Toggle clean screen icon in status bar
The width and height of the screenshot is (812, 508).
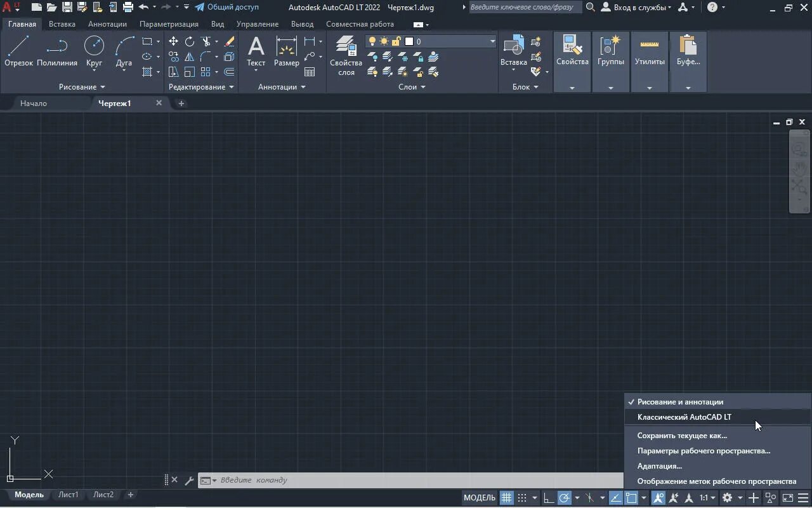[787, 498]
